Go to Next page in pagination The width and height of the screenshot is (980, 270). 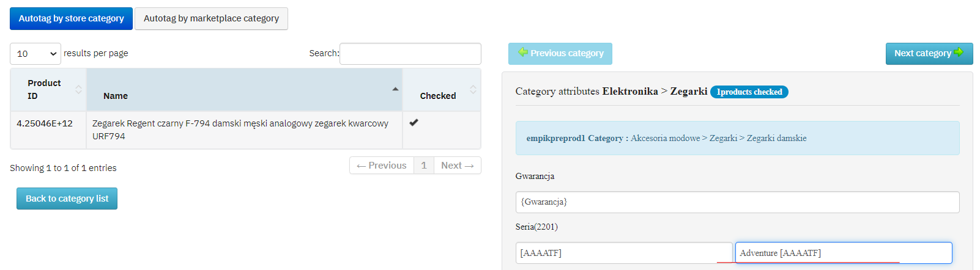(458, 166)
